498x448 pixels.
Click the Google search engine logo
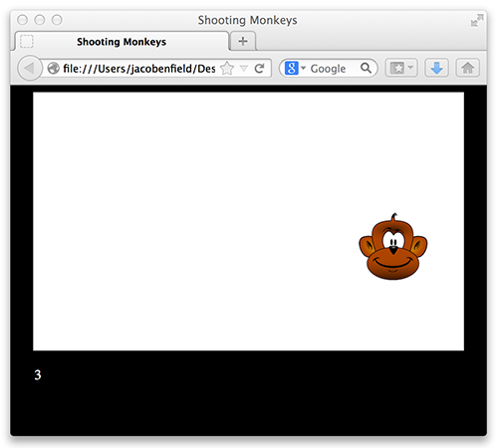pyautogui.click(x=291, y=69)
